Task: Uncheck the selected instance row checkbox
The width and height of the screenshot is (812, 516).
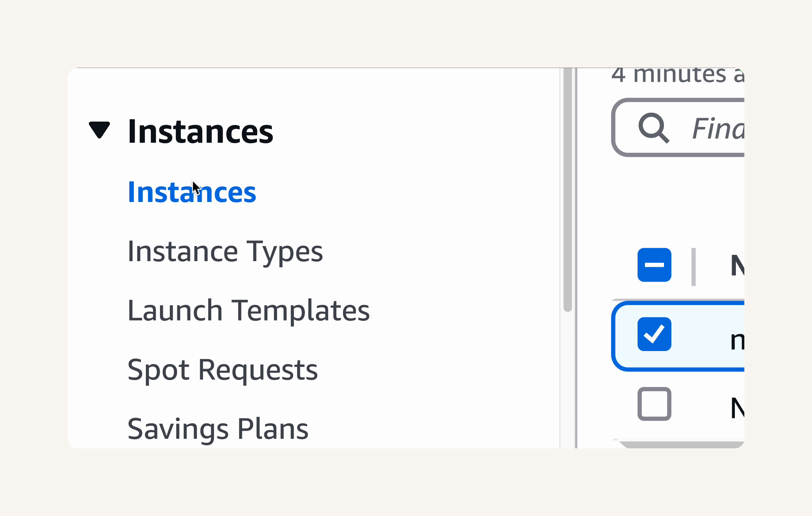Action: (654, 334)
